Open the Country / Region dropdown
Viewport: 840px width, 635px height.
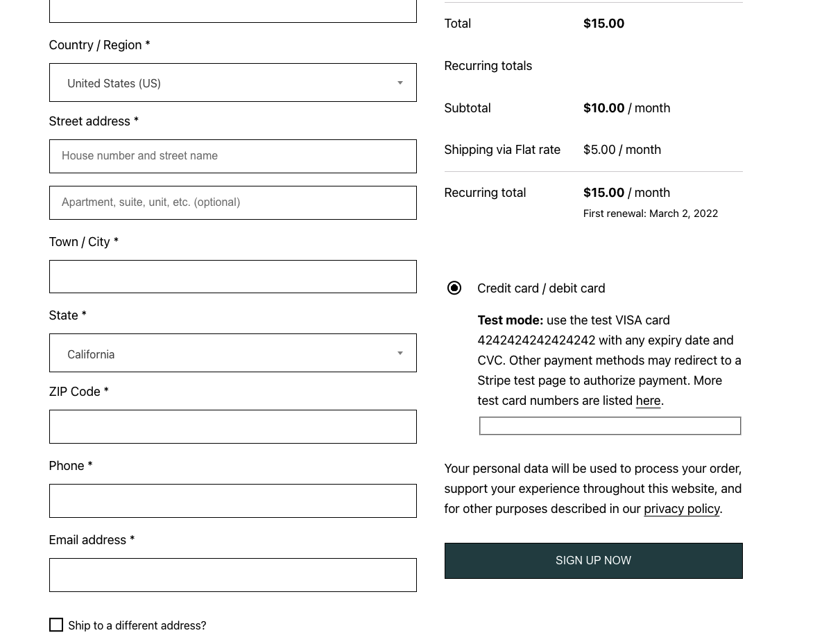click(232, 82)
